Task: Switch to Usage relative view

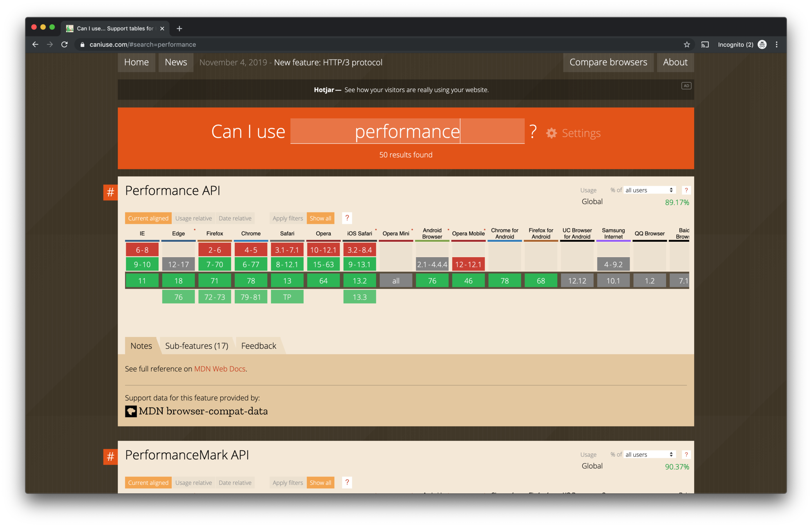Action: 193,218
